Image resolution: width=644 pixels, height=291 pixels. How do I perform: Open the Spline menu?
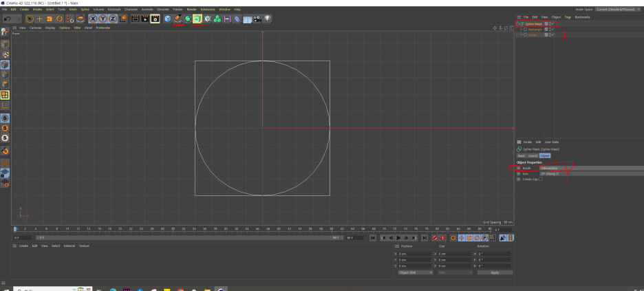point(85,9)
